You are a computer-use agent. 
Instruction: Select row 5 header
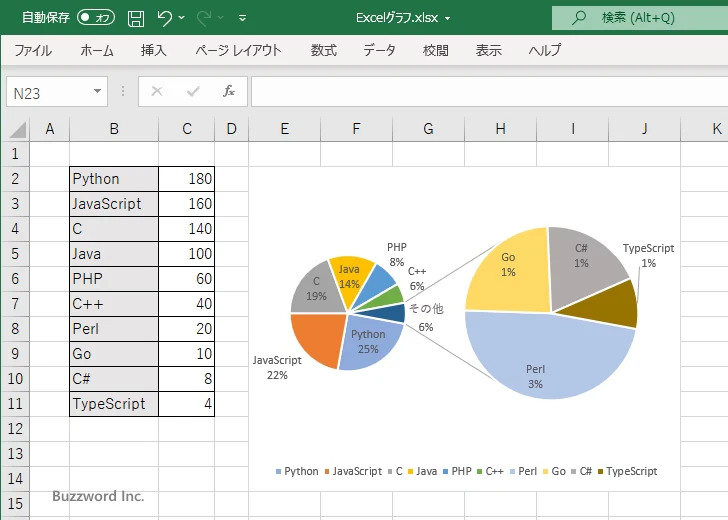[x=15, y=254]
